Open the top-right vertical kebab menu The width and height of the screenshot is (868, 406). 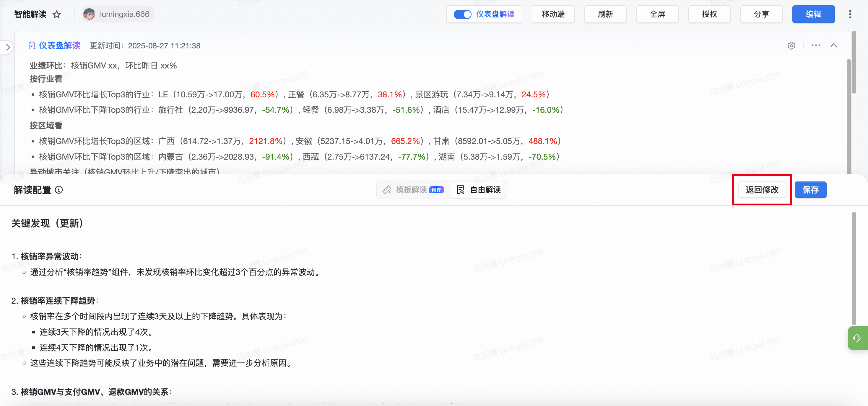[x=850, y=14]
